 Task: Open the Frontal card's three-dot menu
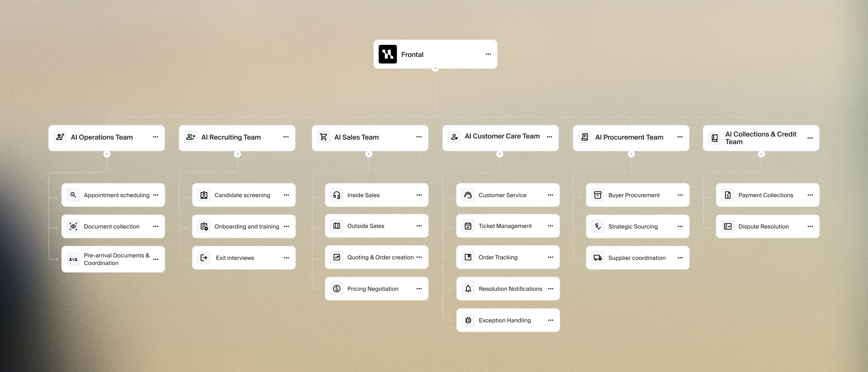(488, 54)
